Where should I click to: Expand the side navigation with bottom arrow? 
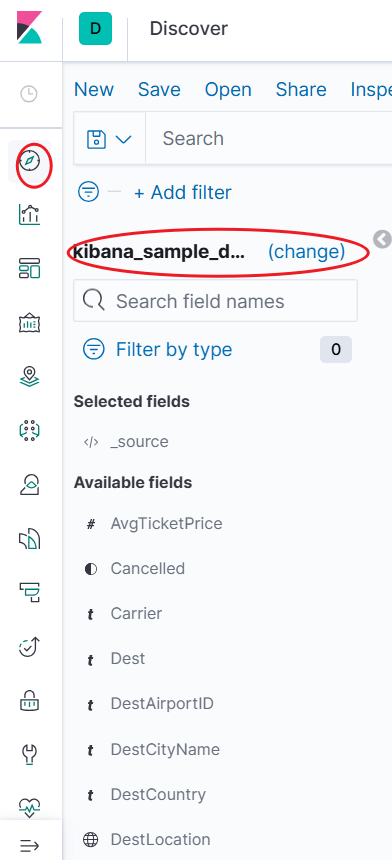pos(30,845)
